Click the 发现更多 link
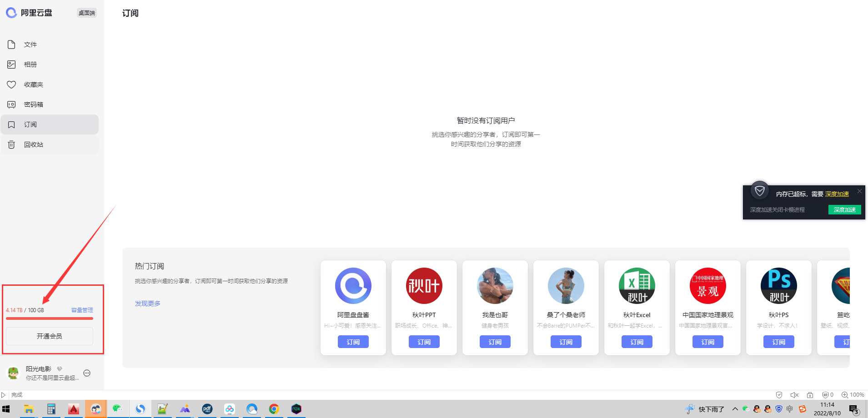The image size is (868, 418). click(147, 304)
